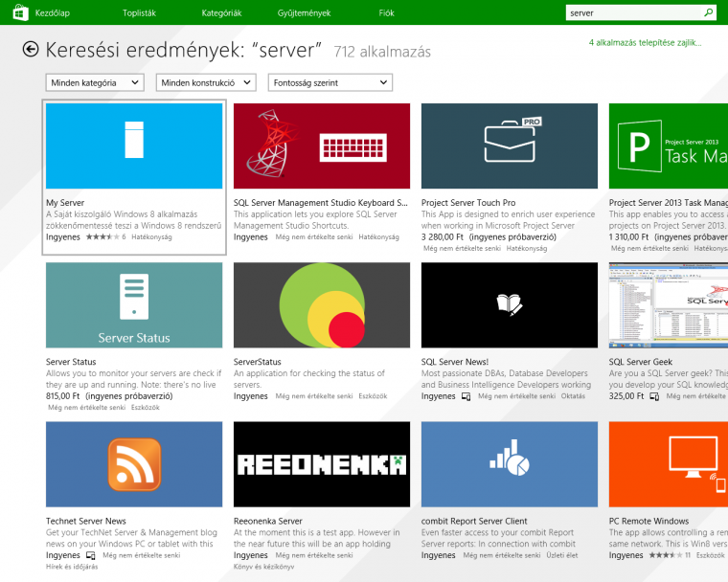Click the '815,00 Ft' price text

[x=63, y=396]
